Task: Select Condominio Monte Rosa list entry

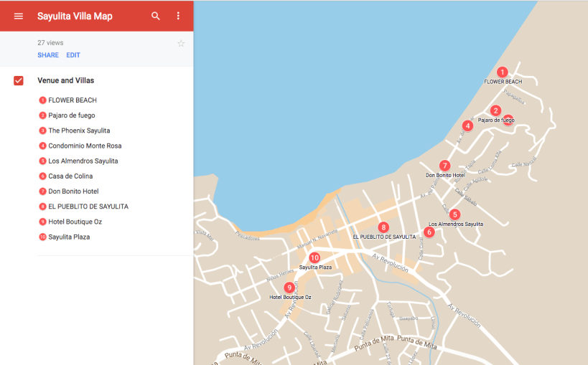Action: (x=85, y=146)
